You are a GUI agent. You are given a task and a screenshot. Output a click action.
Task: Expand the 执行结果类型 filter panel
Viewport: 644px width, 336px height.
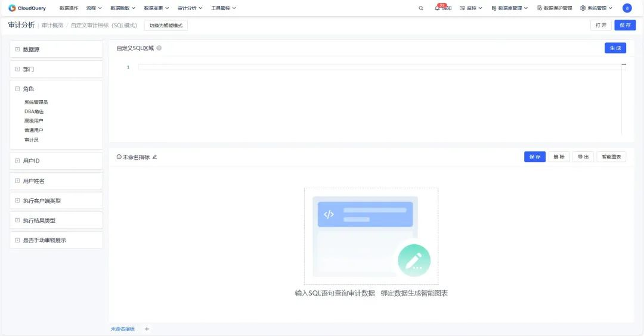click(x=17, y=220)
